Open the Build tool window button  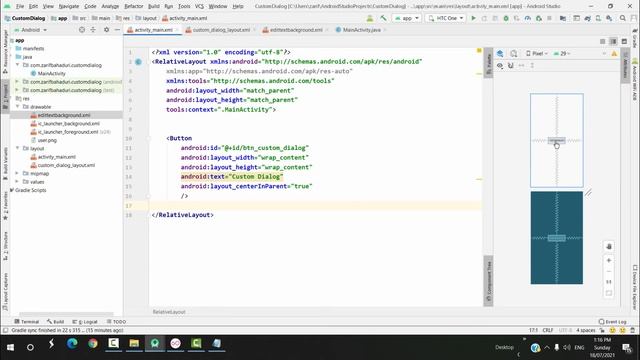point(55,322)
